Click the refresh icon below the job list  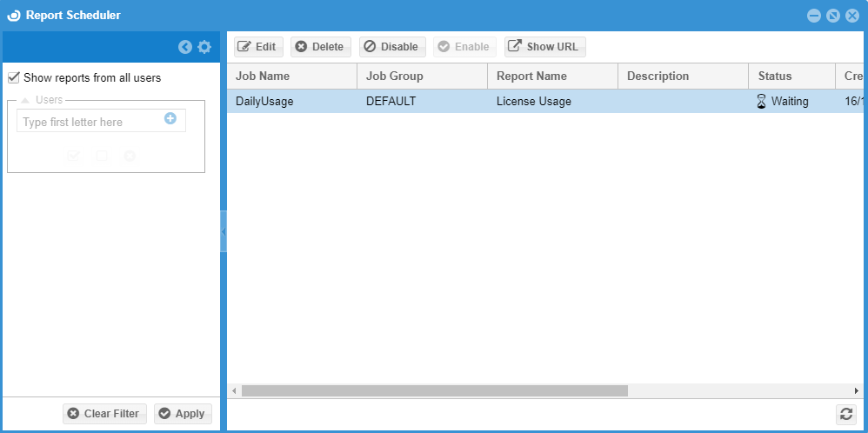[x=845, y=414]
